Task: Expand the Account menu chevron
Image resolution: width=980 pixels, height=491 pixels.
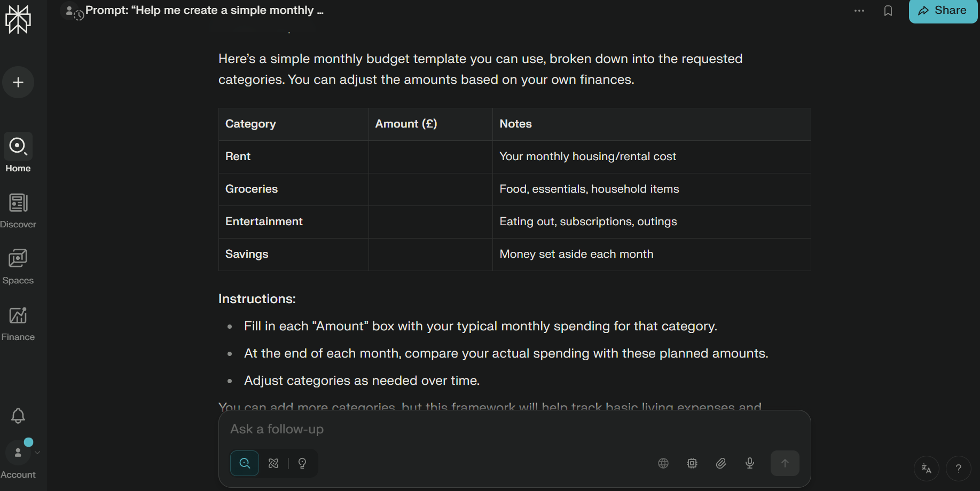Action: click(x=37, y=453)
